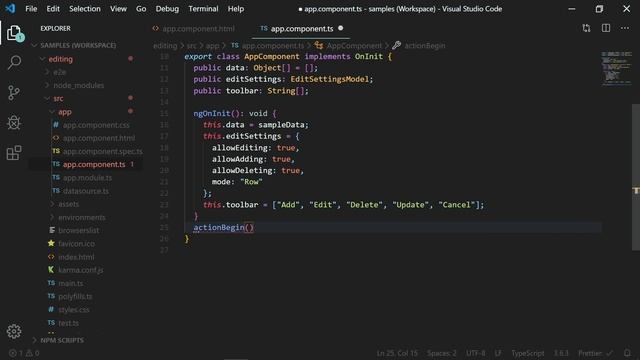Click the errors and warnings status indicator

[x=24, y=353]
